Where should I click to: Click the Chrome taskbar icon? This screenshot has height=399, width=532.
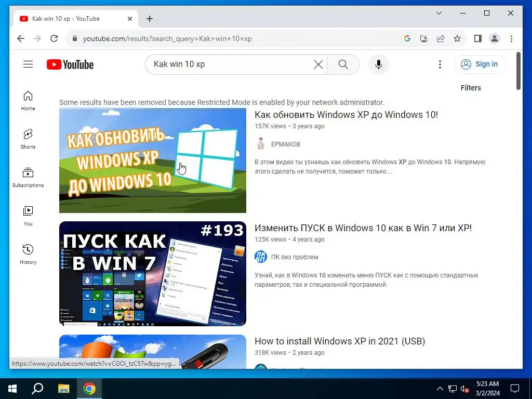click(x=89, y=389)
